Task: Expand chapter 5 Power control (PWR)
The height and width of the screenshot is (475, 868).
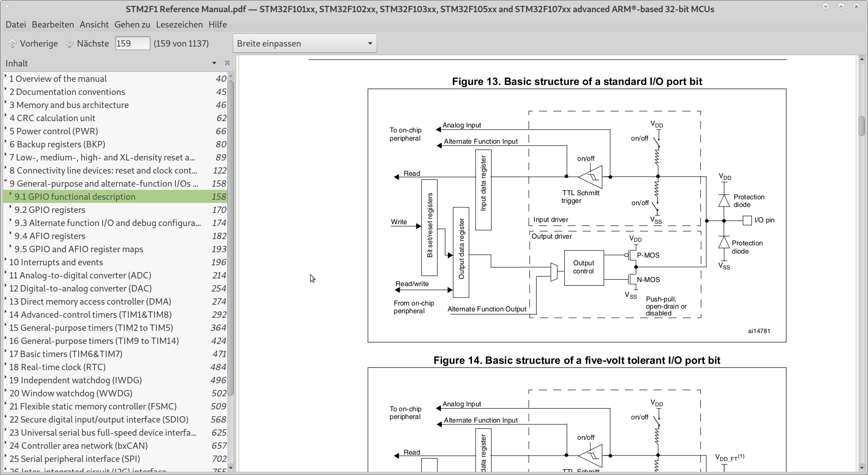Action: (6, 129)
